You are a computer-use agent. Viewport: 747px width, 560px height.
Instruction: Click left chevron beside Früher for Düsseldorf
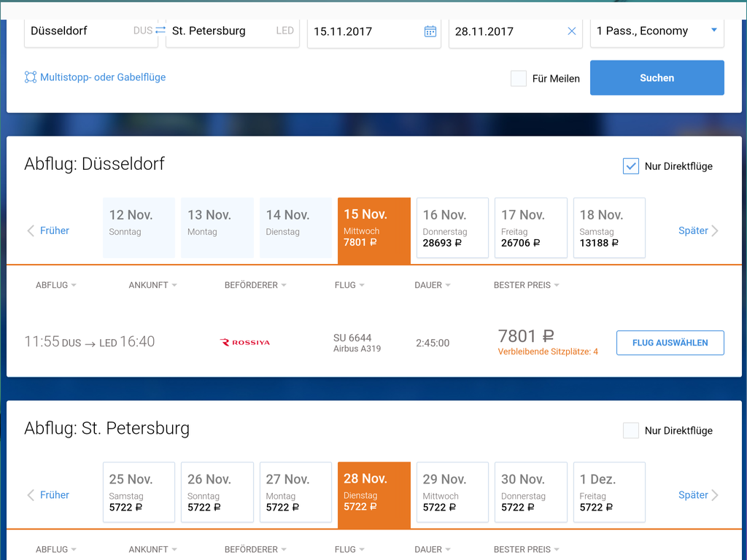click(x=31, y=231)
